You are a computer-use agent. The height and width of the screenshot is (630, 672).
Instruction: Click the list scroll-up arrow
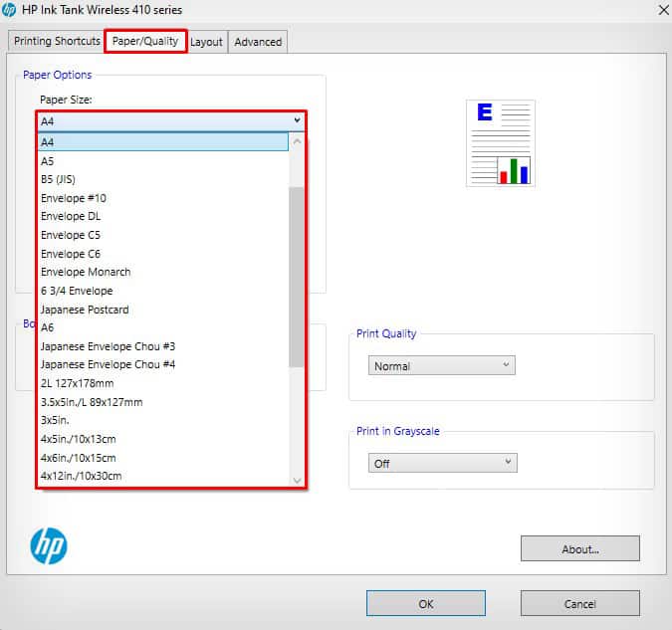tap(297, 141)
